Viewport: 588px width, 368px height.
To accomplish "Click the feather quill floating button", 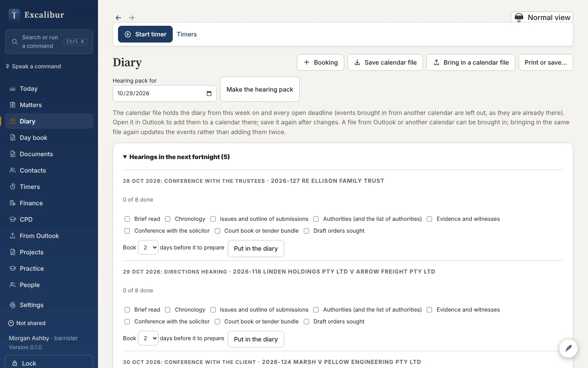I will point(568,348).
